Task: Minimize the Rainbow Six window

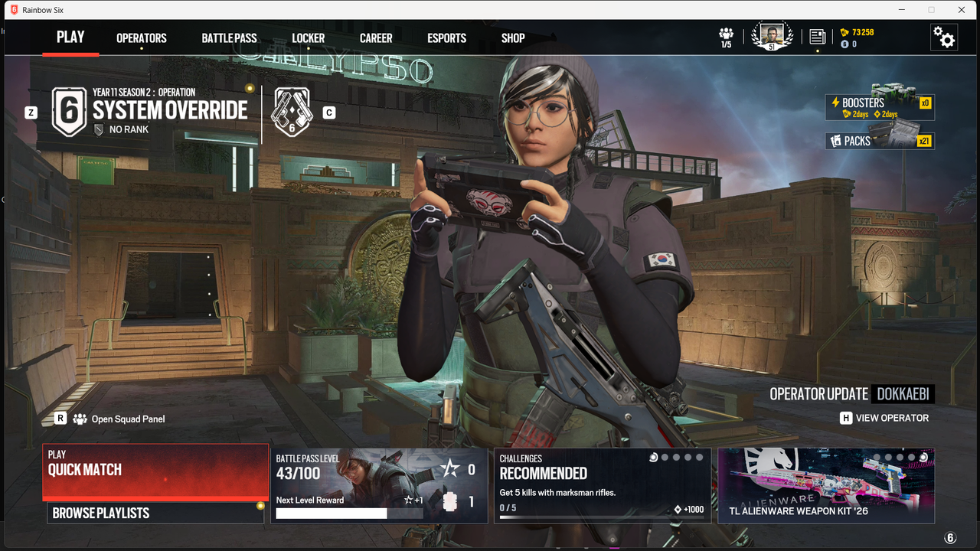Action: point(901,10)
